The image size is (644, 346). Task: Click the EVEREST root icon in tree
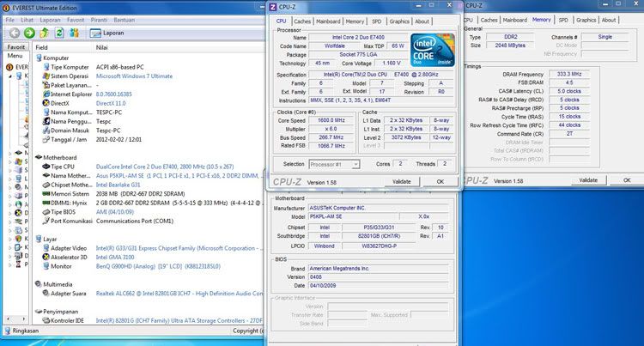[9, 67]
